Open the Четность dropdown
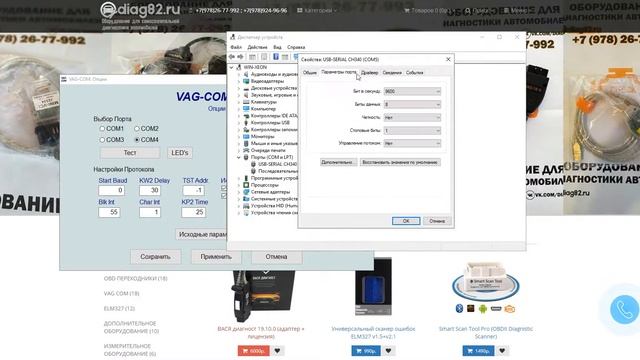The width and height of the screenshot is (640, 360). [x=412, y=118]
